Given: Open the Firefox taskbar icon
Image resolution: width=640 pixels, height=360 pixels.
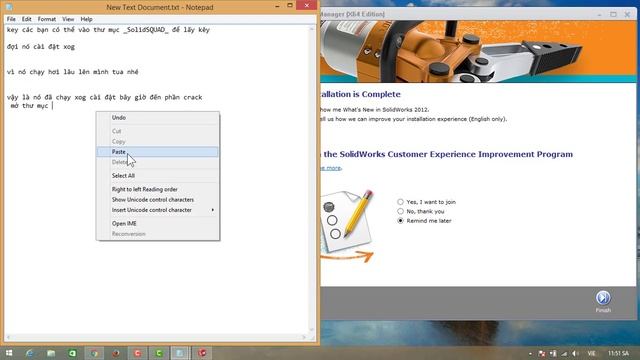Looking at the screenshot, I should coord(116,353).
